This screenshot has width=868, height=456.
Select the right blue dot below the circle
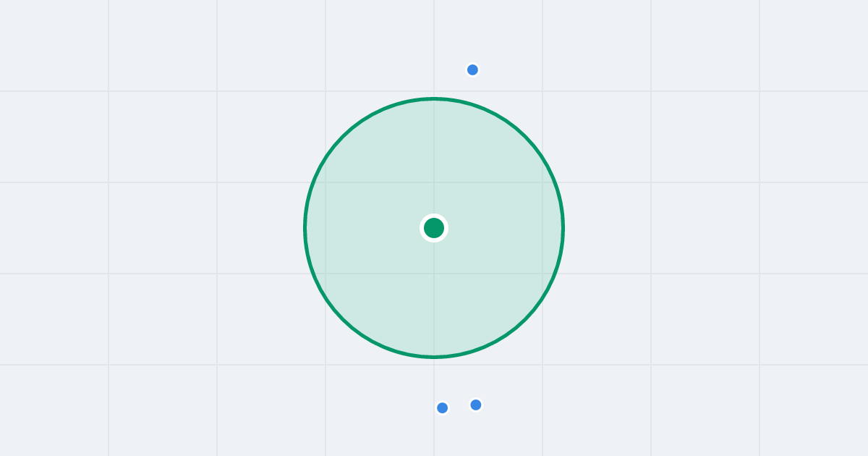pyautogui.click(x=475, y=405)
